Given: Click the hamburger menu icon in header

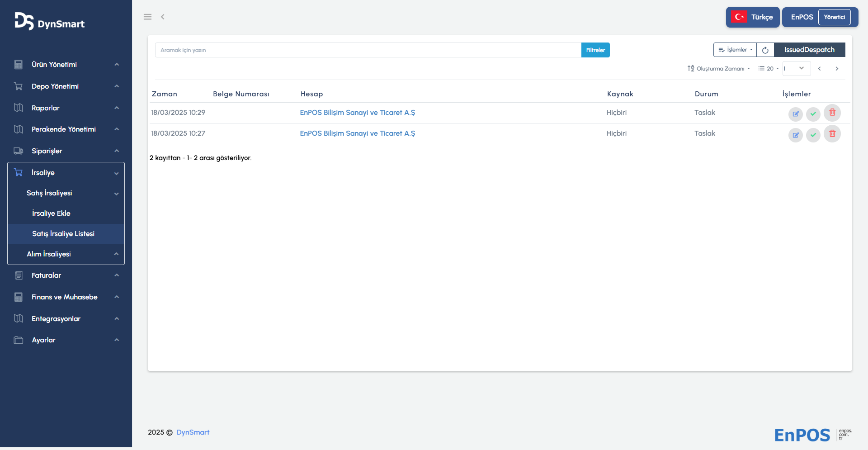Looking at the screenshot, I should 147,17.
